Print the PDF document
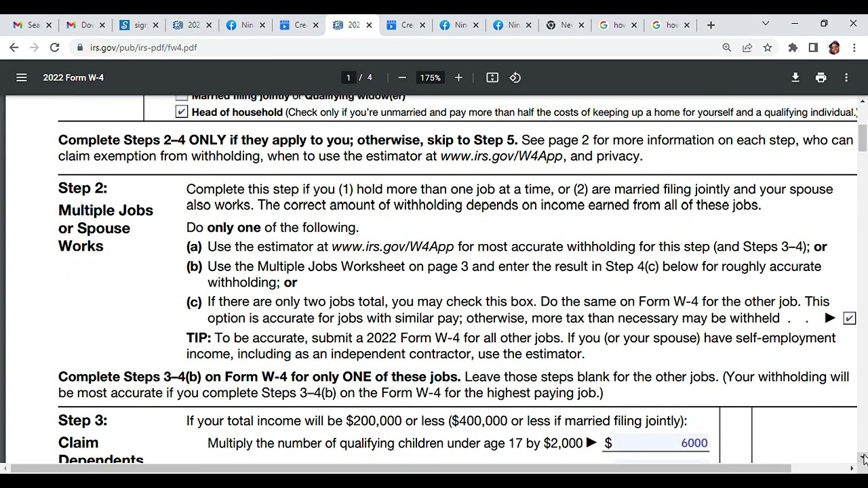The image size is (868, 488). tap(821, 78)
